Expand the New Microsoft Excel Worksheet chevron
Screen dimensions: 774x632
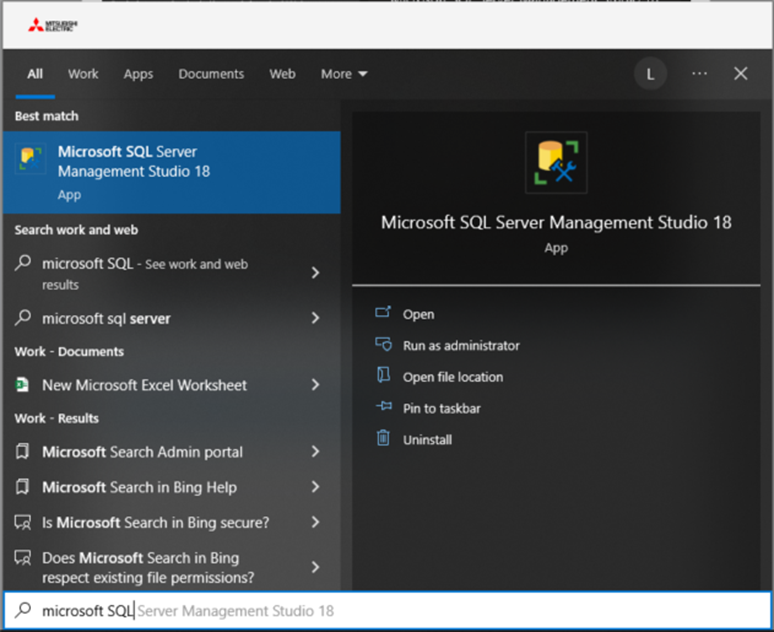315,385
